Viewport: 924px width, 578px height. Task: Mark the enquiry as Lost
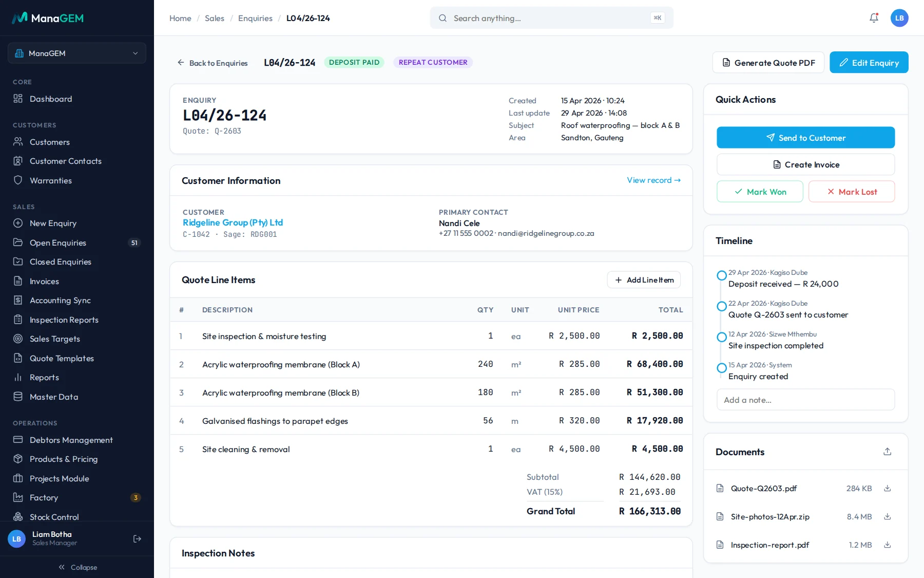(852, 192)
